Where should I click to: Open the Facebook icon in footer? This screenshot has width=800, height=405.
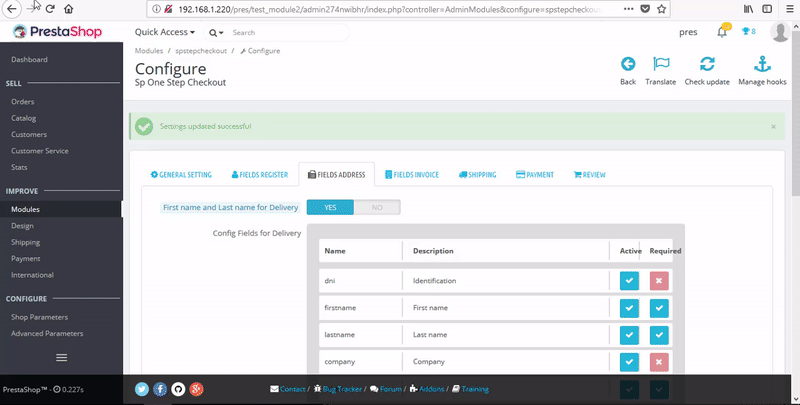[160, 389]
